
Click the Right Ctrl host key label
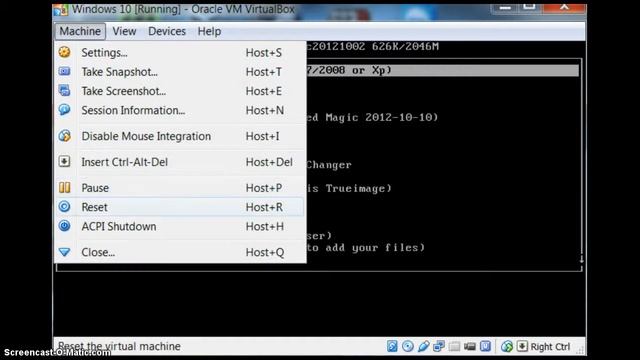[x=550, y=347]
